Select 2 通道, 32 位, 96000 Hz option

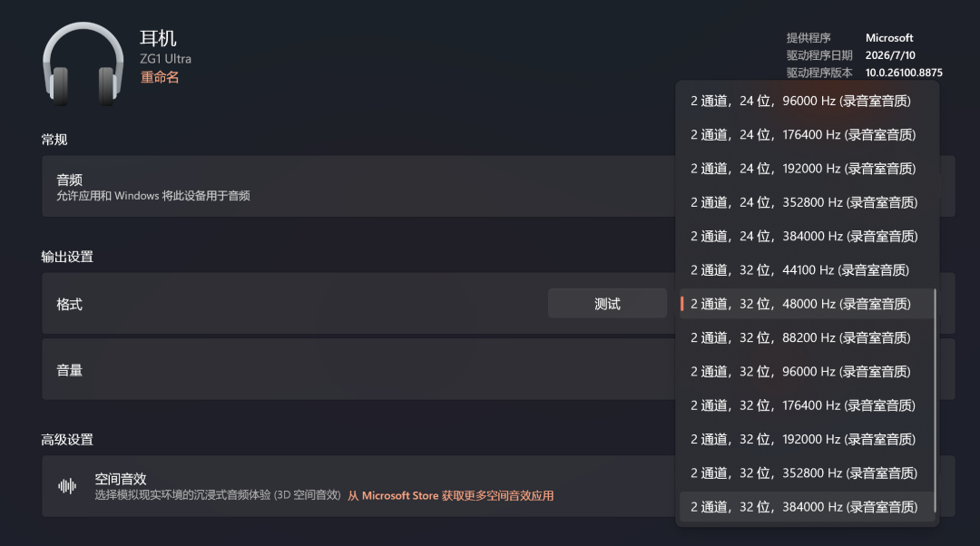(x=807, y=371)
